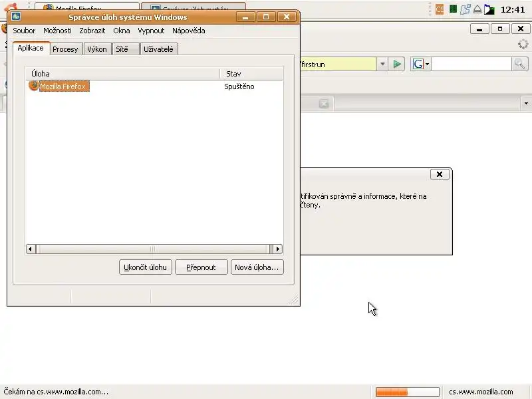The width and height of the screenshot is (532, 399).
Task: Switch to the Uživatelé tab
Action: pyautogui.click(x=158, y=49)
